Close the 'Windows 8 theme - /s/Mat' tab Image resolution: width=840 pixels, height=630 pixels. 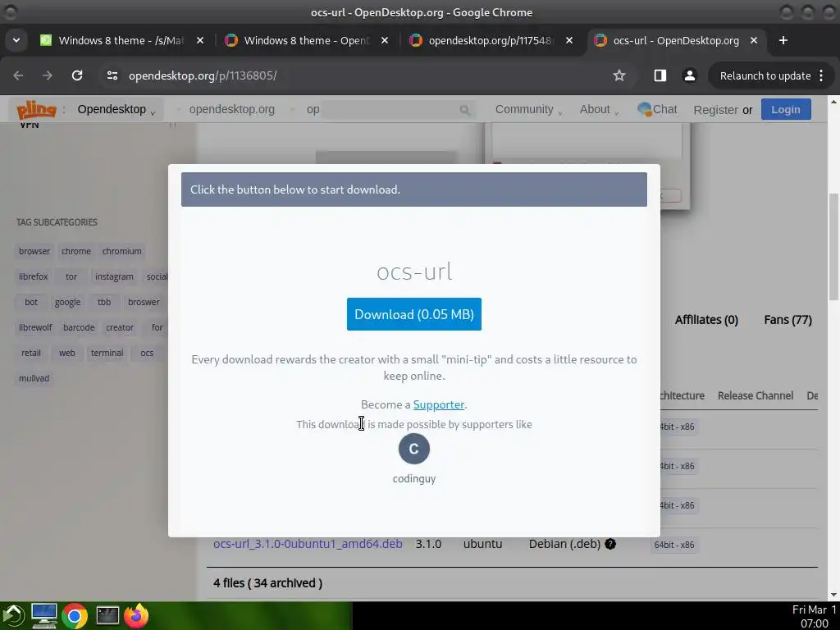tap(200, 40)
